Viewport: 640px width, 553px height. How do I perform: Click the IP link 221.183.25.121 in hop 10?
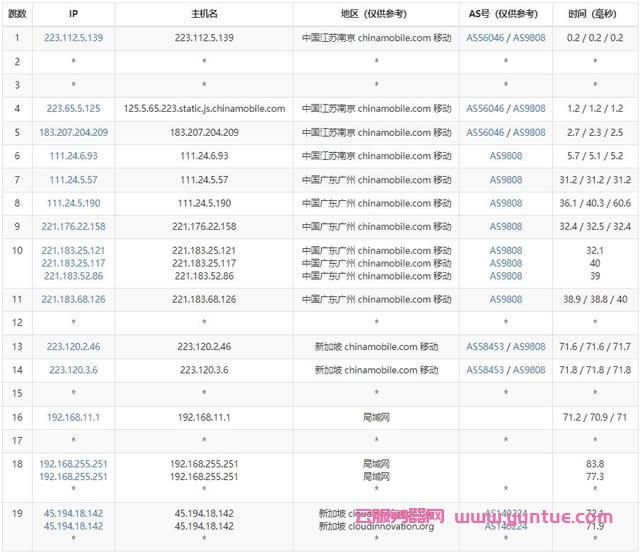(x=74, y=250)
